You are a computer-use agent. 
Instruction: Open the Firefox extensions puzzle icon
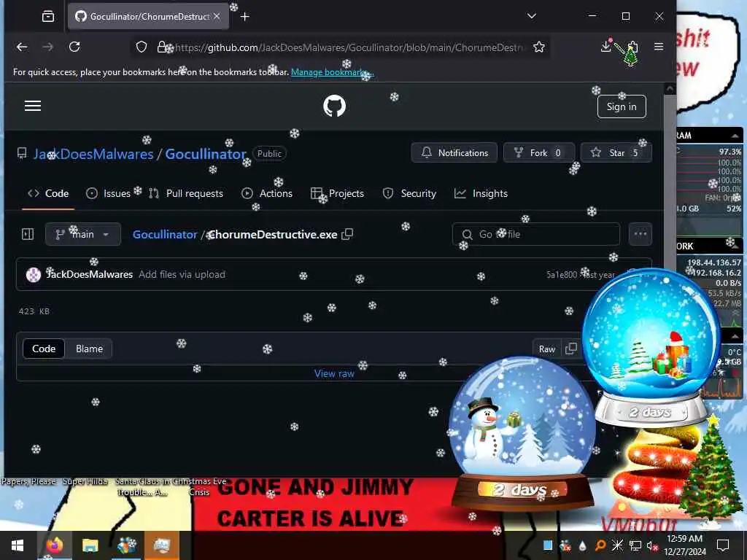[632, 47]
